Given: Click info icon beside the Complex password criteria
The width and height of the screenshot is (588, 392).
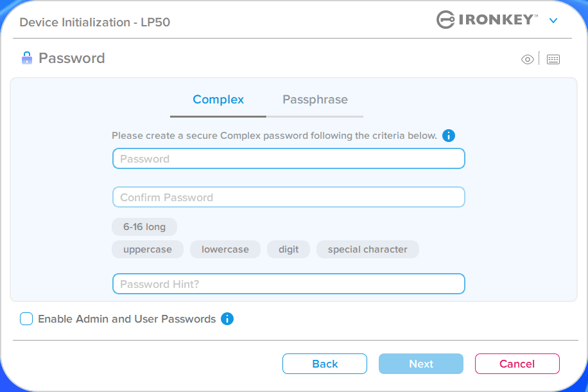Looking at the screenshot, I should click(x=449, y=136).
